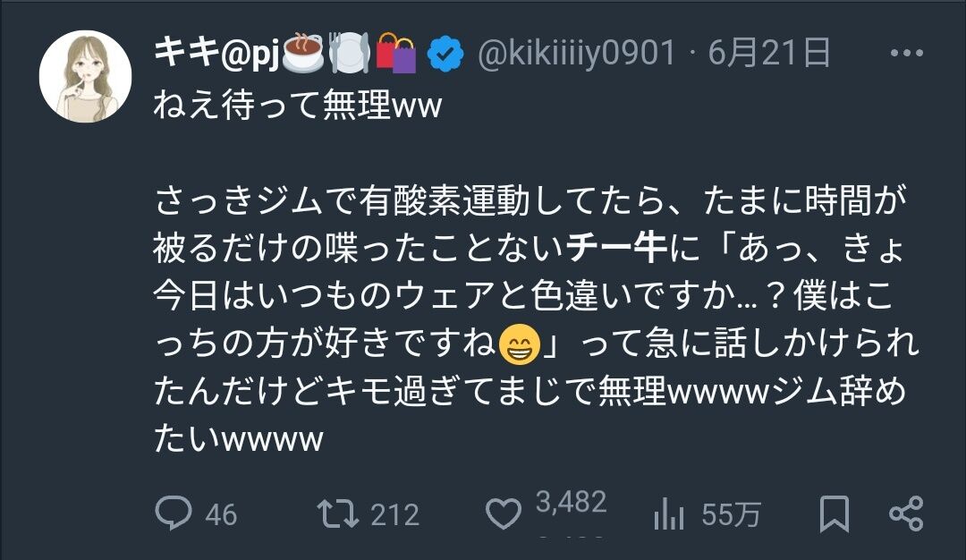
Task: Click the 212 retweet count
Action: (395, 515)
